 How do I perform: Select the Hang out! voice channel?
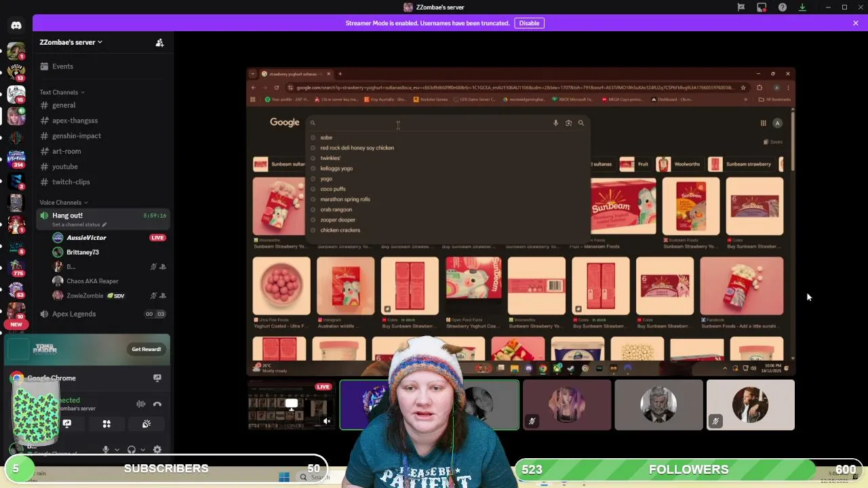[x=104, y=219]
